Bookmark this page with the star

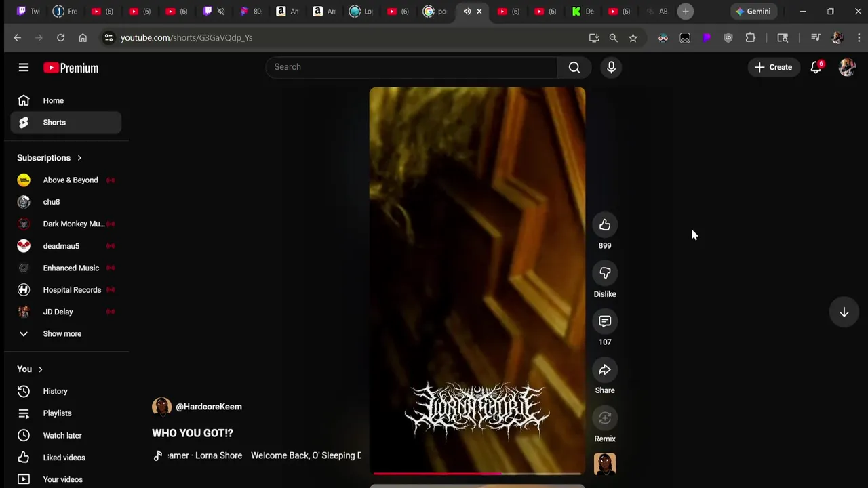click(x=633, y=38)
